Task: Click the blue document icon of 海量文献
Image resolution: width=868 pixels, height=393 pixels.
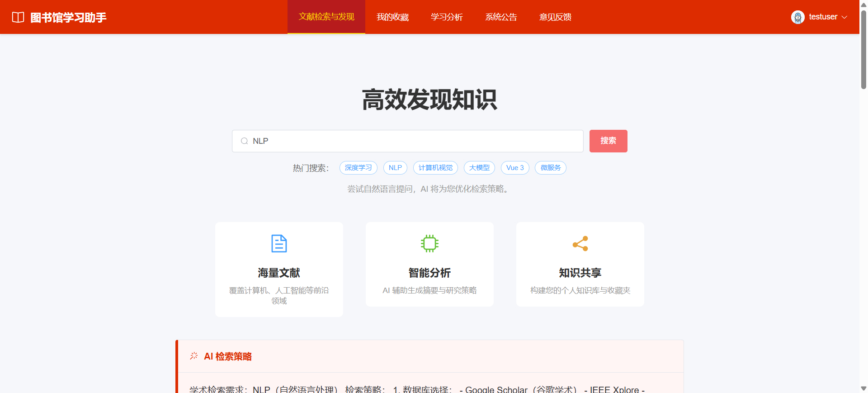Action: pyautogui.click(x=279, y=243)
